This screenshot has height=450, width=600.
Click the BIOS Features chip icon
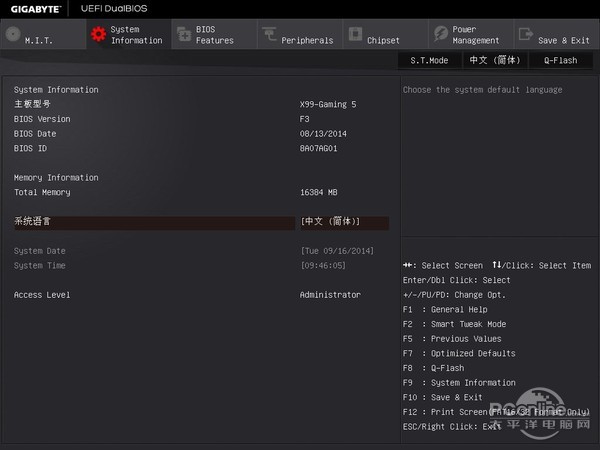(184, 34)
